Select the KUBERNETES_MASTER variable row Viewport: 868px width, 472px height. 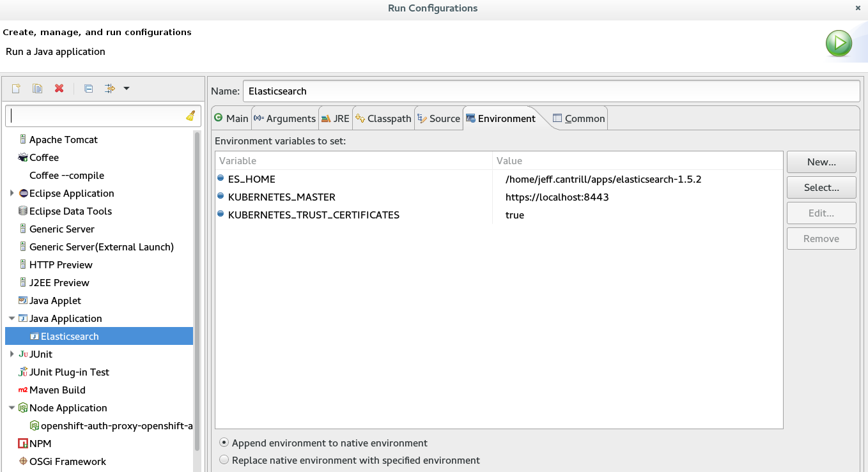tap(499, 197)
